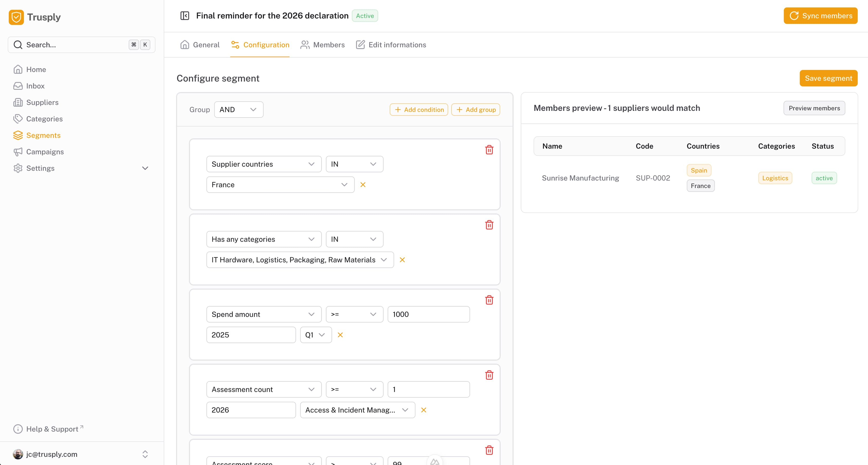Clear the France country value
This screenshot has width=868, height=465.
pos(363,185)
